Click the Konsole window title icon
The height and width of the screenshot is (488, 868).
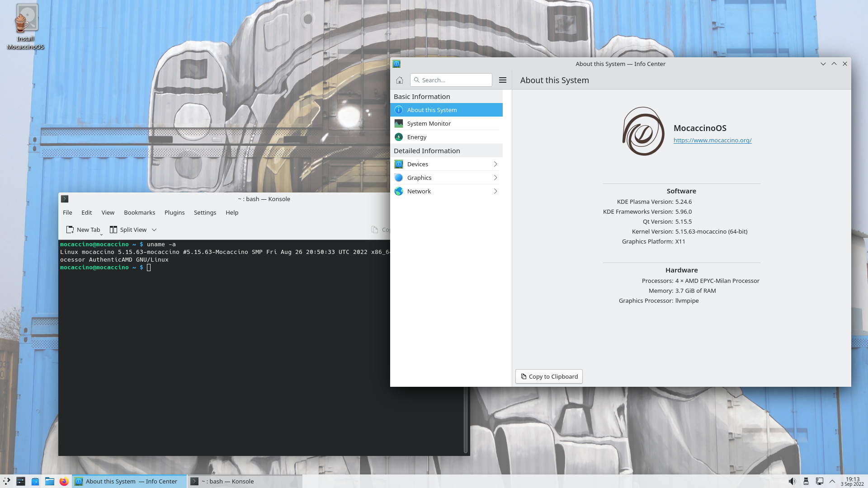click(65, 199)
